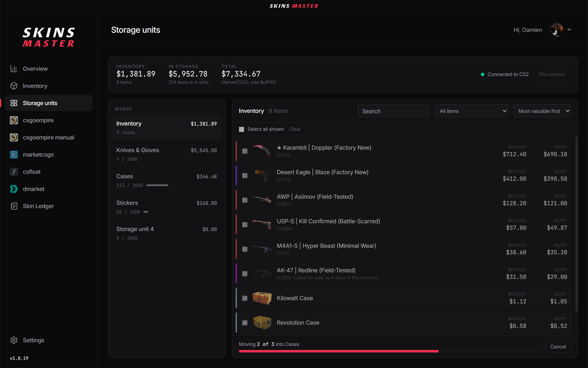The width and height of the screenshot is (588, 368).
Task: Click the Hi, Damien greeting text
Action: point(528,30)
